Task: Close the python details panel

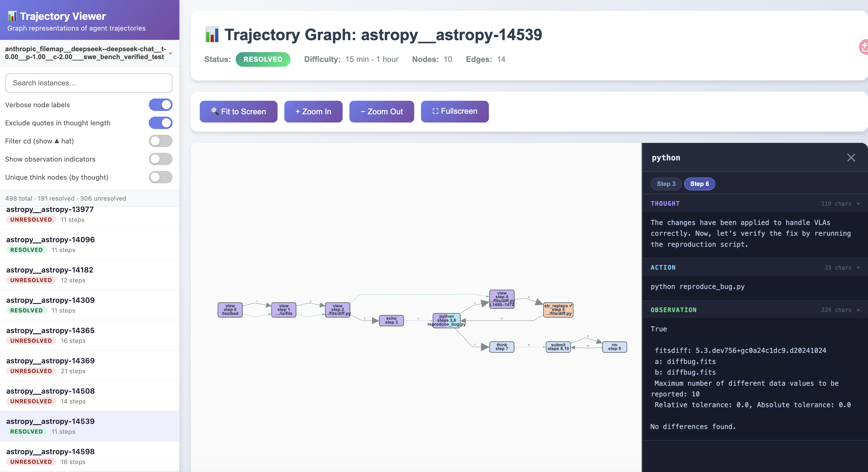Action: 851,158
